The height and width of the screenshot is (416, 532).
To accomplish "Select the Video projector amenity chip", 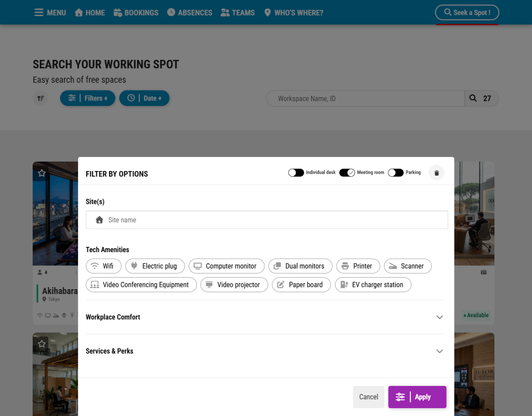I will pos(234,284).
